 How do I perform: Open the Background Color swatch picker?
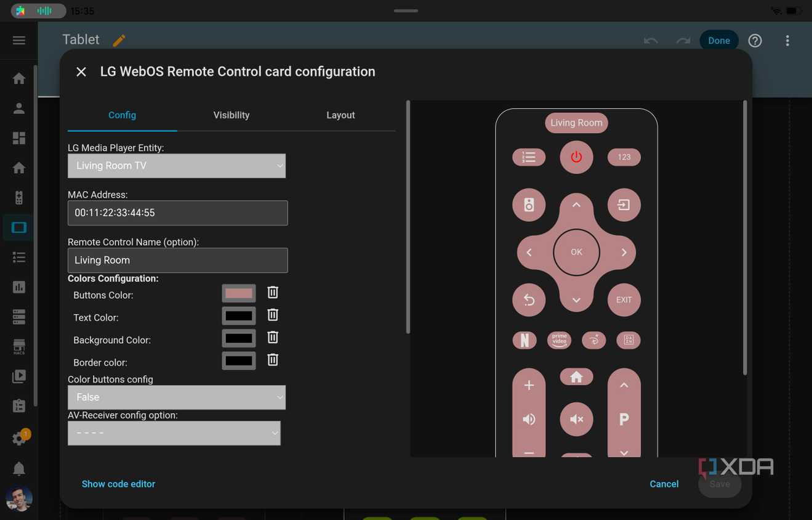tap(239, 338)
